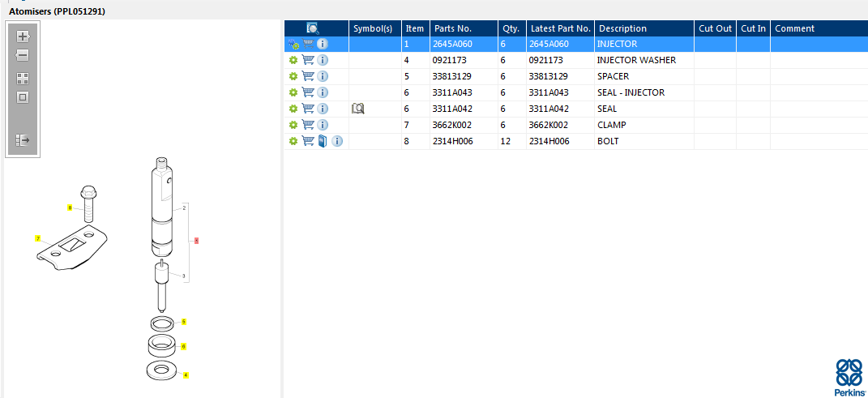Click the book-magnifier symbol on SEAL row
This screenshot has width=868, height=398.
358,109
